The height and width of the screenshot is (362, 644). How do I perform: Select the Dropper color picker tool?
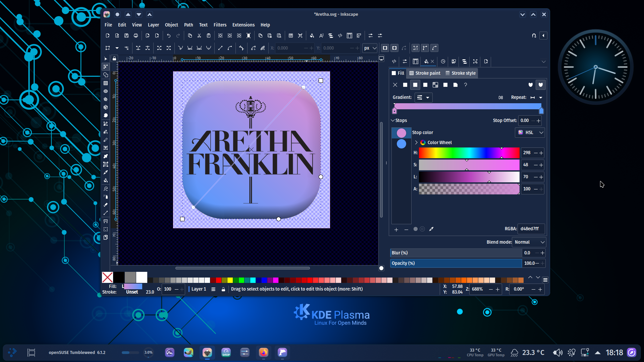(x=106, y=172)
